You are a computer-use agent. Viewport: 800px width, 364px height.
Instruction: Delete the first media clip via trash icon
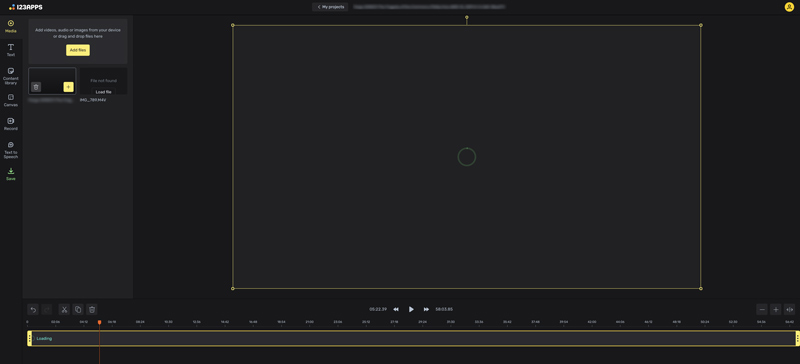36,87
